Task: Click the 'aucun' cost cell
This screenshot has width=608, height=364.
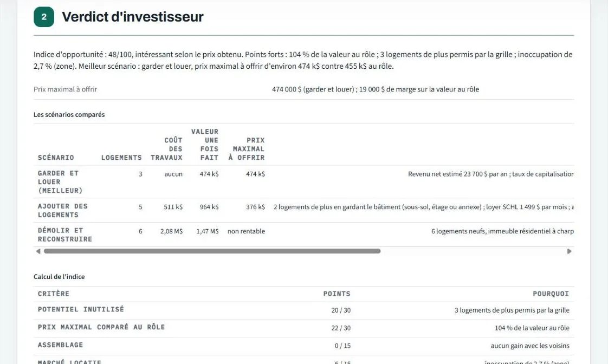Action: tap(173, 174)
